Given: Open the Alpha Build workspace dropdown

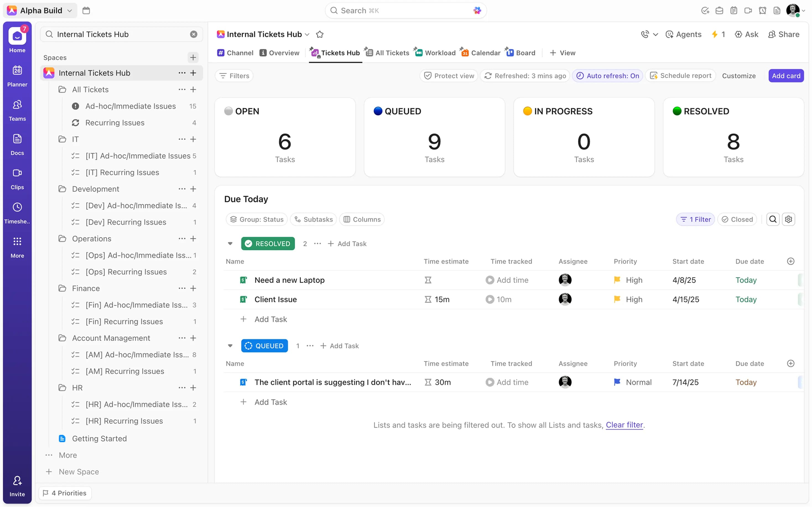Looking at the screenshot, I should tap(40, 10).
